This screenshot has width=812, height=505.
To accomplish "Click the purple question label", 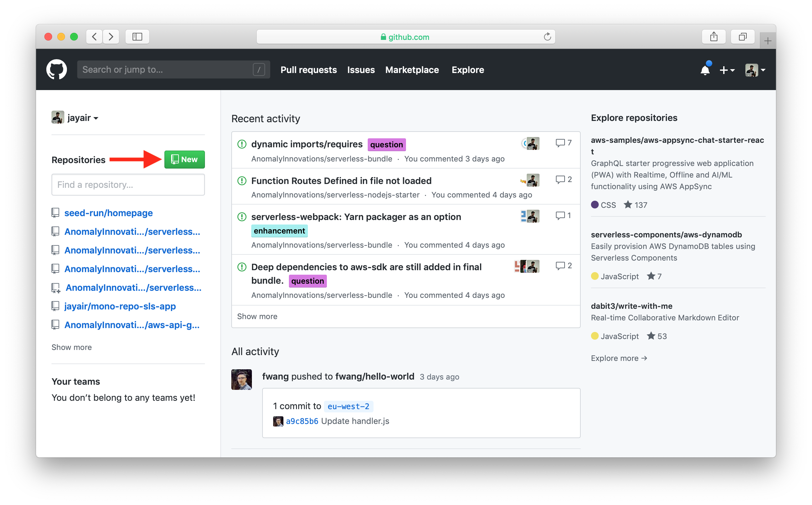I will 386,145.
